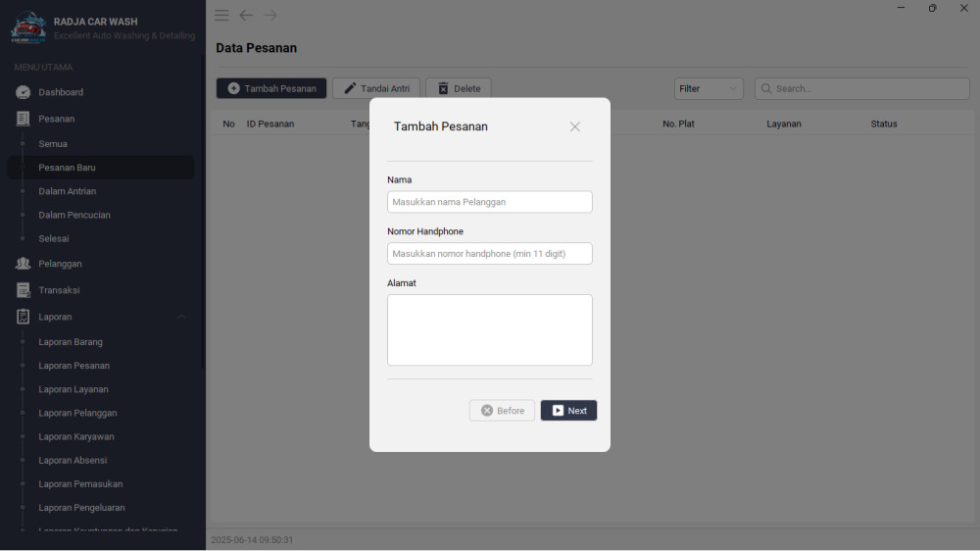Click the forward arrow navigation icon
980x551 pixels.
coord(270,15)
